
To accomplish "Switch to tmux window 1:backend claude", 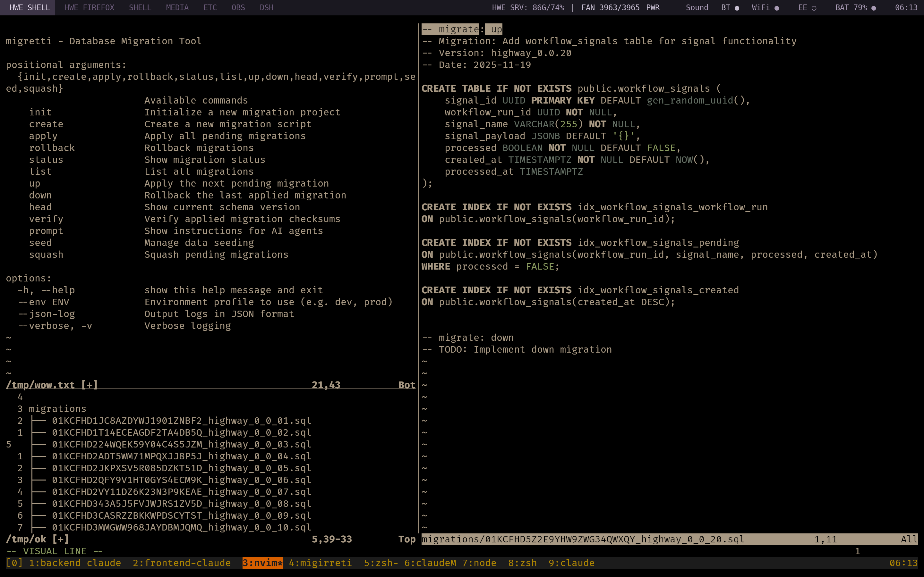I will 75,563.
